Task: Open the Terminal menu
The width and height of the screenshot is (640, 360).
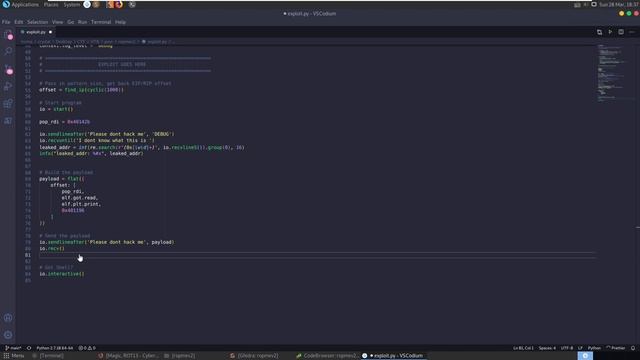Action: click(101, 22)
